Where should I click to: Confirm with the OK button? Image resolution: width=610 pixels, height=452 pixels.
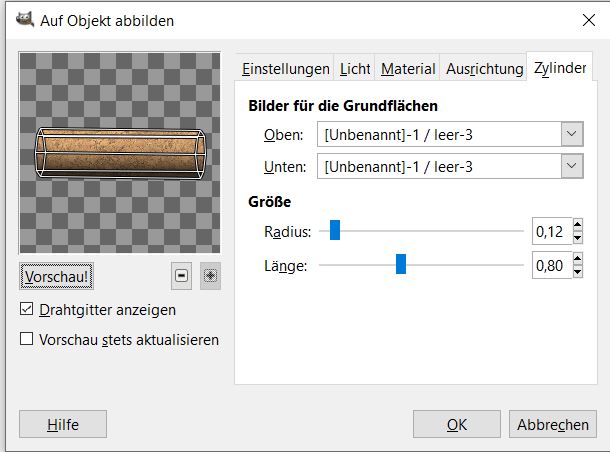point(457,424)
